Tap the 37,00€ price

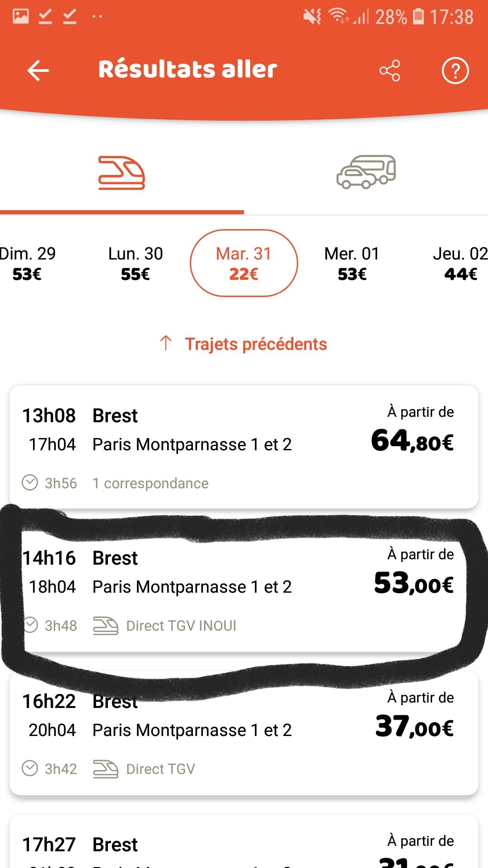(414, 727)
